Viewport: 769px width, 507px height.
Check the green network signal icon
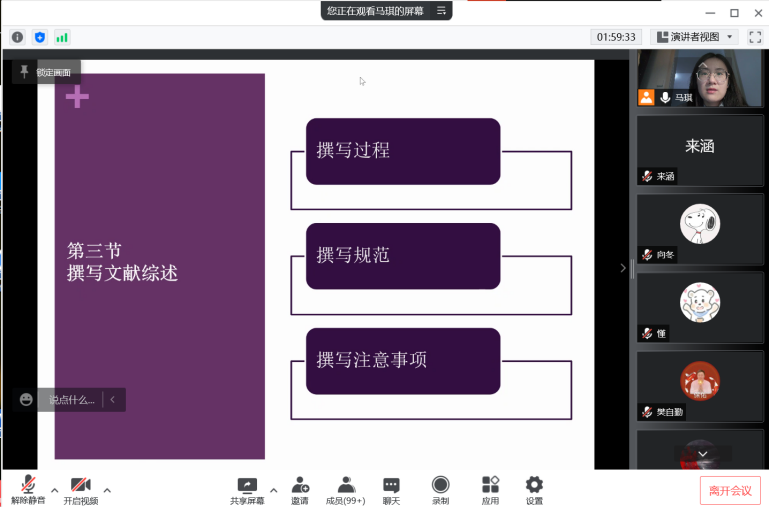(x=62, y=37)
